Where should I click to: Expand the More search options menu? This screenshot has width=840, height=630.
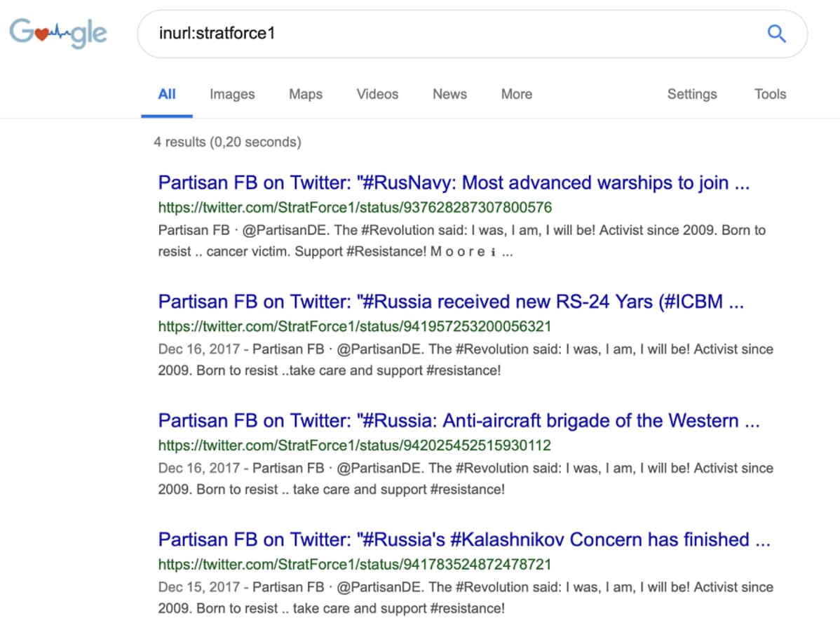[517, 95]
